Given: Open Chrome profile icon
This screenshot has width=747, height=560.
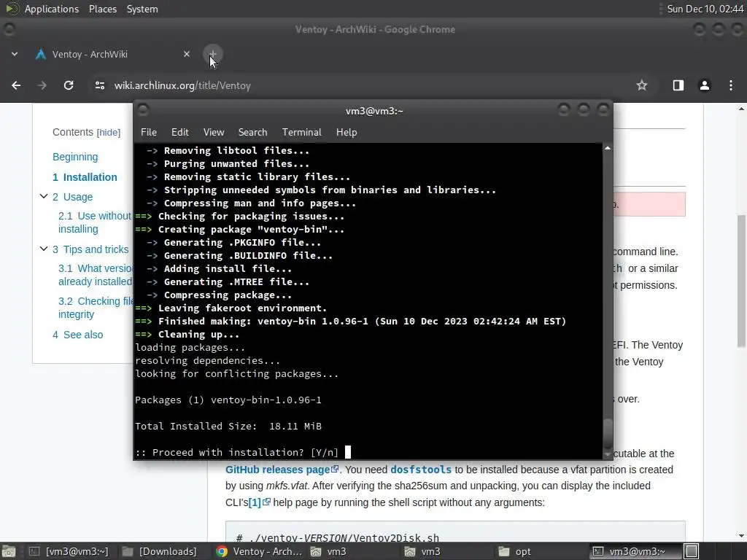Looking at the screenshot, I should (x=704, y=85).
